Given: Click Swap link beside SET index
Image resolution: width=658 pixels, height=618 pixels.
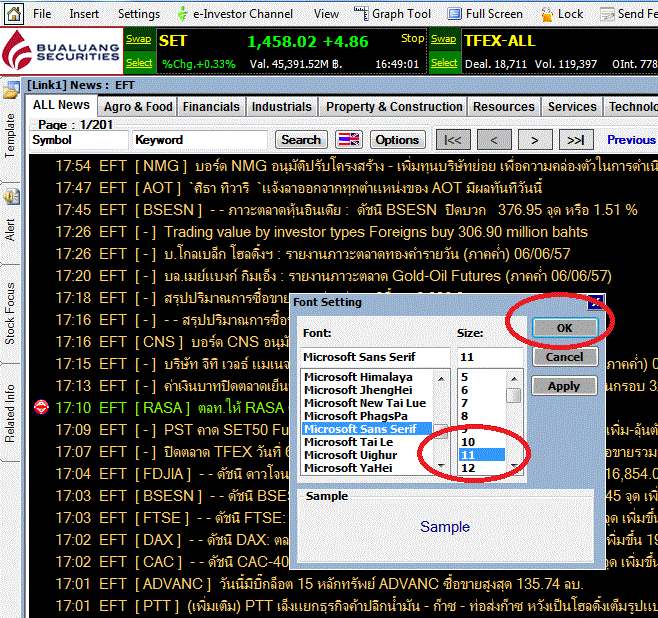Looking at the screenshot, I should (x=138, y=39).
